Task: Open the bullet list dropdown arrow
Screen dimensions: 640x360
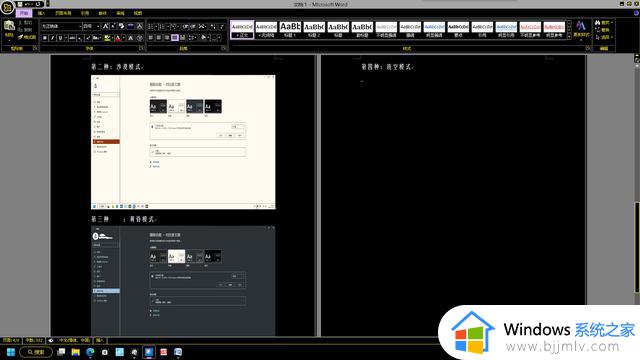Action: [156, 27]
